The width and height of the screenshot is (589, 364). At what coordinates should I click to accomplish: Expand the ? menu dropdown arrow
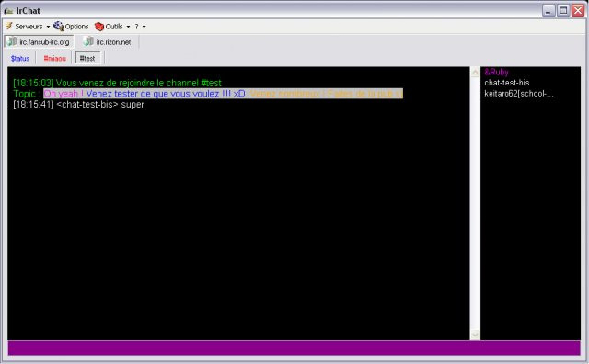pyautogui.click(x=144, y=27)
